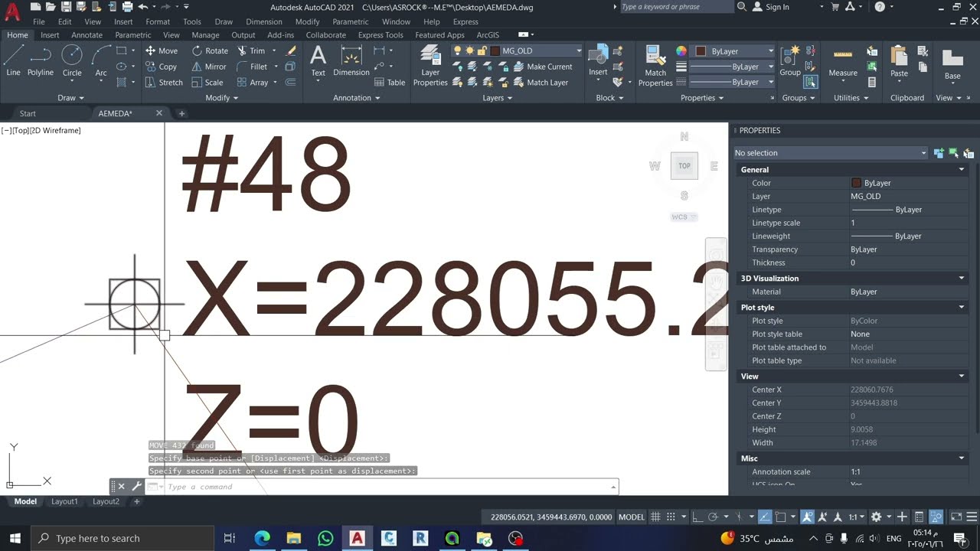Viewport: 980px width, 551px height.
Task: Open the No selection dropdown
Action: 831,153
